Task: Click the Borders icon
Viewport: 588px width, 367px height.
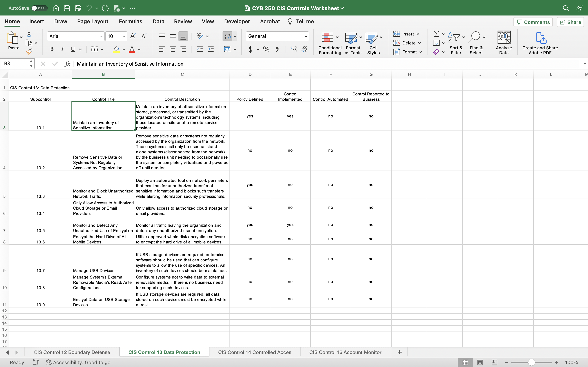Action: pos(94,49)
